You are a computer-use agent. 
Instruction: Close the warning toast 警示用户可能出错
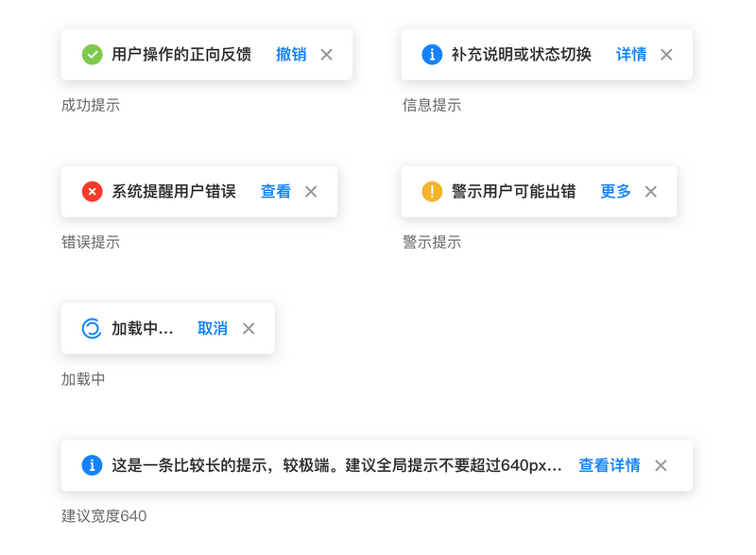[651, 192]
